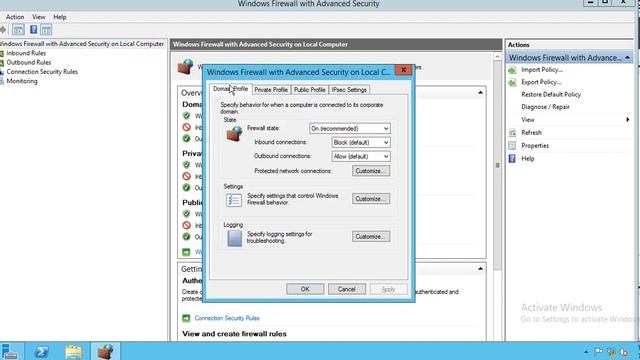Open the Monitoring tree node
640x360 pixels.
pos(22,81)
